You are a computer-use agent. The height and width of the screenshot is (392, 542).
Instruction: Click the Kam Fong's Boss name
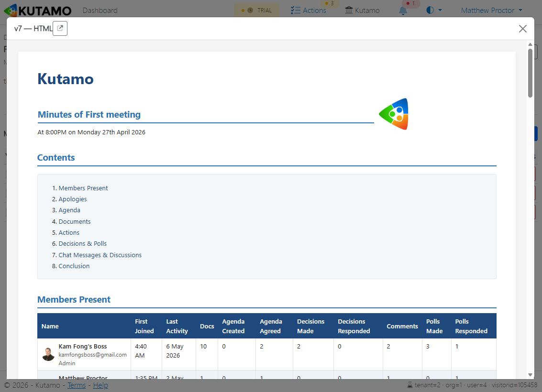pyautogui.click(x=83, y=346)
